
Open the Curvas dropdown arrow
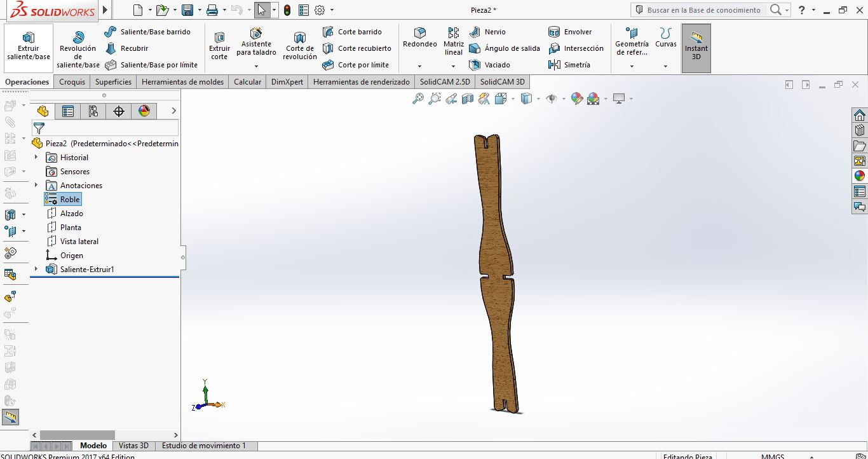click(666, 66)
